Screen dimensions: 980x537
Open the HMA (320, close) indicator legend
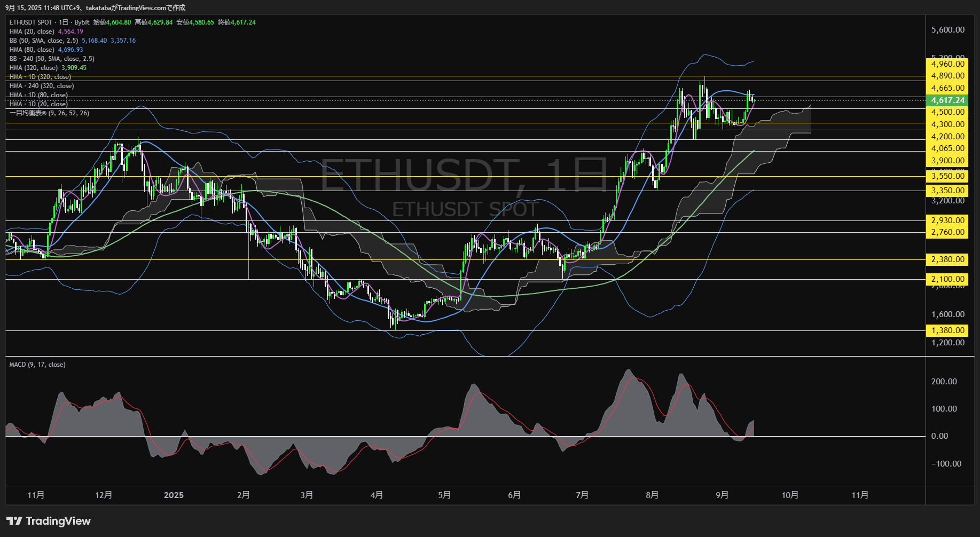coord(33,68)
